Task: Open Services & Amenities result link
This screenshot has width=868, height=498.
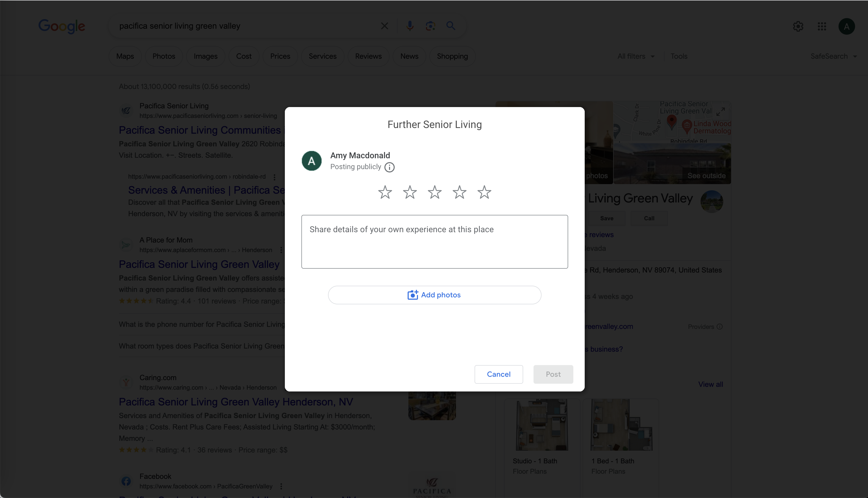Action: tap(207, 190)
